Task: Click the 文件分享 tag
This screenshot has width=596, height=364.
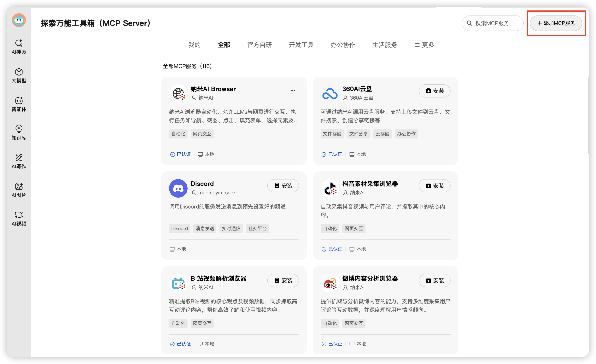Action: [x=358, y=134]
